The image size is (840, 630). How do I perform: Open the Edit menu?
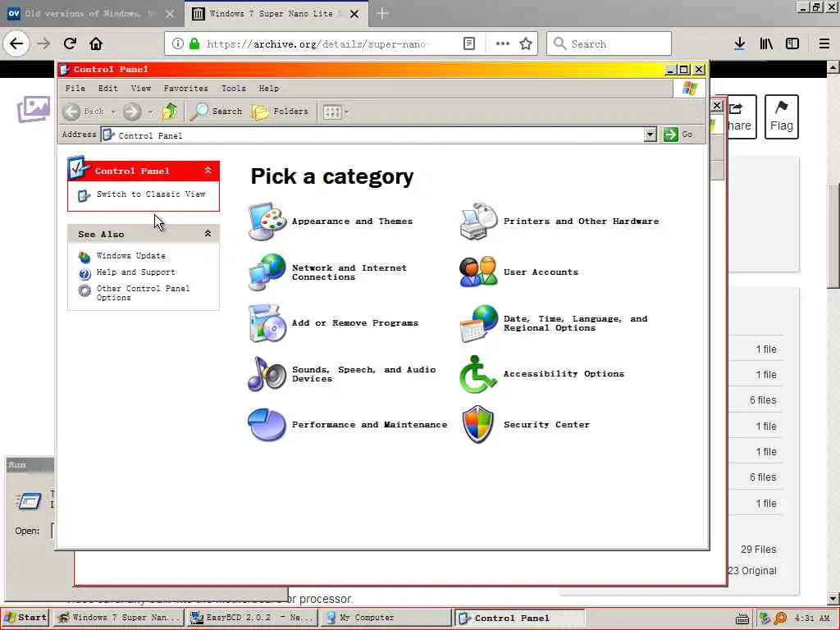tap(107, 89)
